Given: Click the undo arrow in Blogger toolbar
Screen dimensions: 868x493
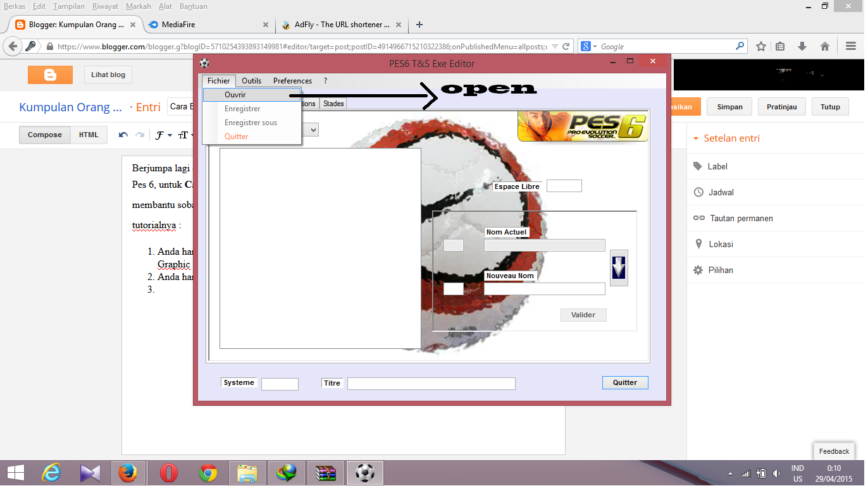Looking at the screenshot, I should [123, 135].
